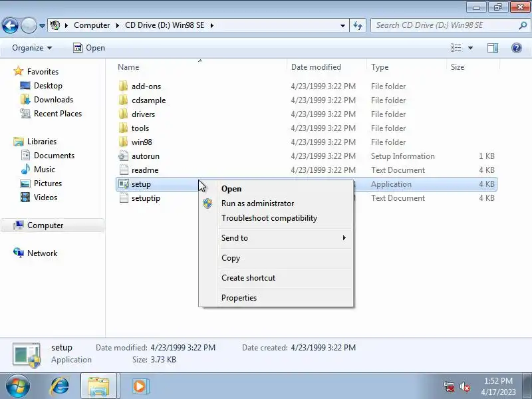Viewport: 532px width, 399px height.
Task: Click the Change your view icon
Action: point(456,48)
